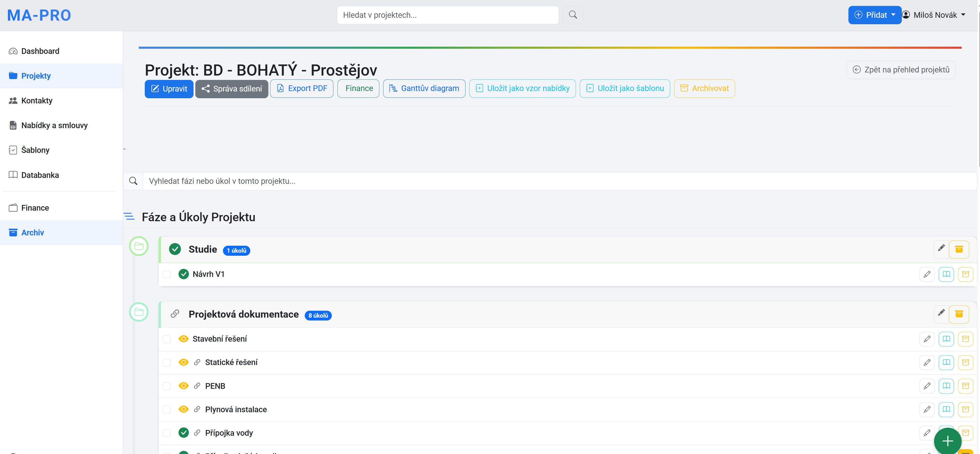Click the search magnifier icon in header
This screenshot has width=980, height=454.
[573, 15]
